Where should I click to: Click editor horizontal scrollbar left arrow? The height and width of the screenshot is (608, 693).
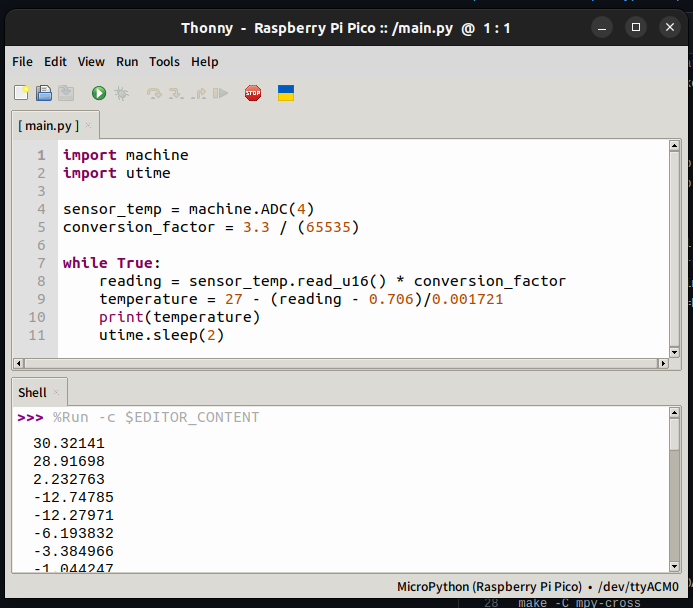pyautogui.click(x=19, y=363)
